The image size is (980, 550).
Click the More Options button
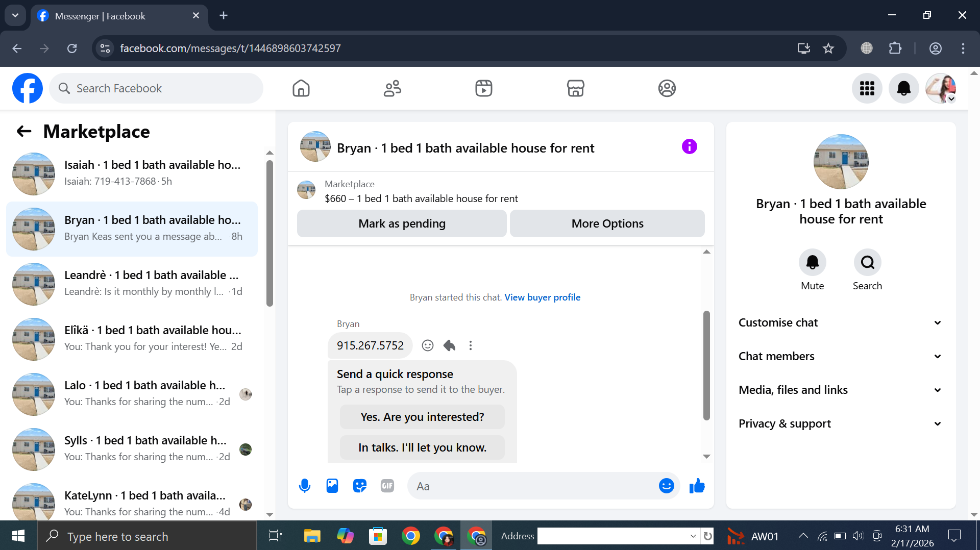[607, 223]
